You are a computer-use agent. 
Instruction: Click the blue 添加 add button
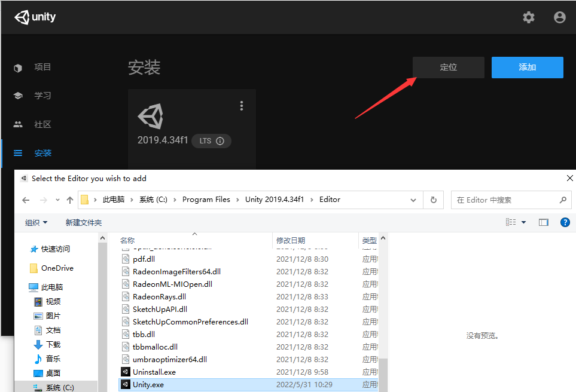[x=527, y=67]
